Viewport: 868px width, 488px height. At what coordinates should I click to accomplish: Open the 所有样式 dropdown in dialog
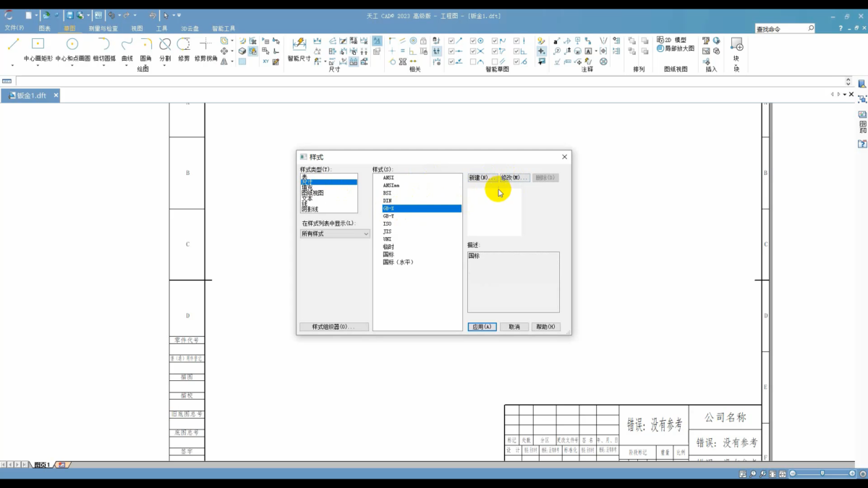point(335,234)
